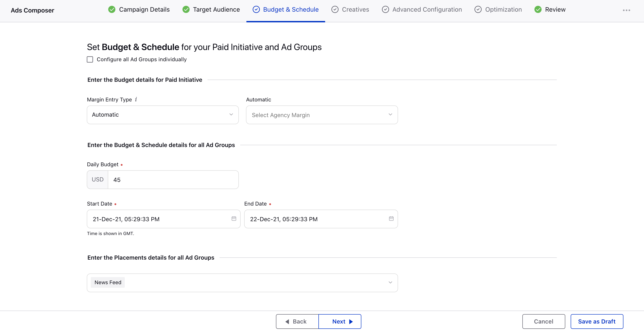Click the End Date calendar icon
This screenshot has width=644, height=332.
click(x=390, y=219)
